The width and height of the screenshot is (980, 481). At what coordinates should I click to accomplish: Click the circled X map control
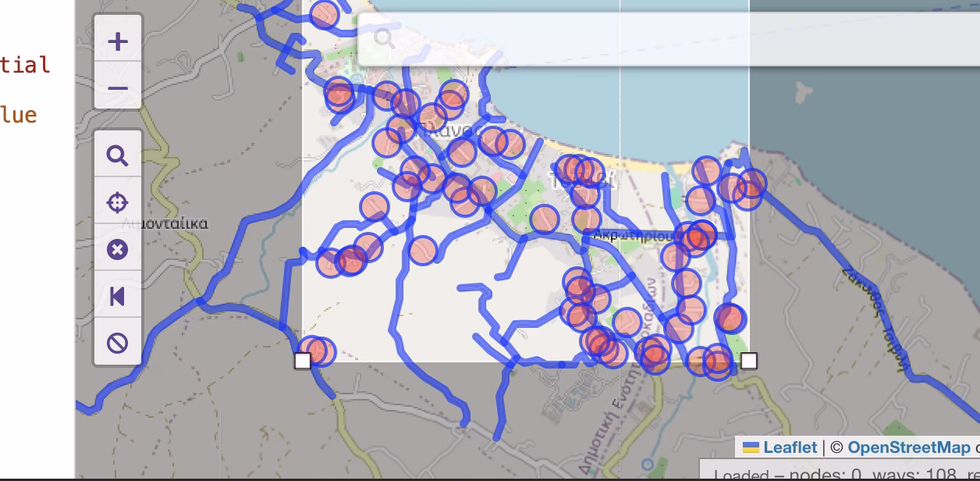[118, 249]
